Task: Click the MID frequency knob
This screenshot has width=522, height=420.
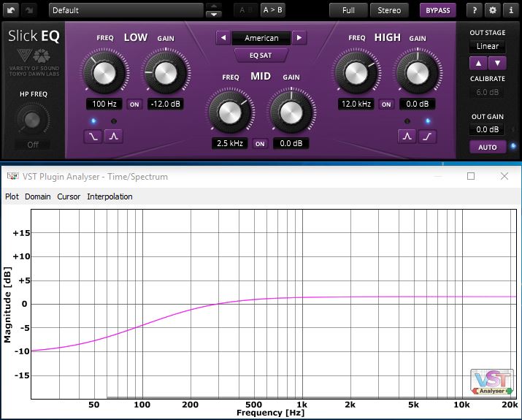Action: 230,112
